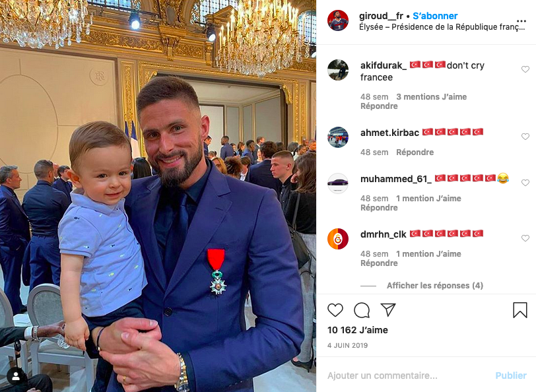This screenshot has width=536, height=392.
Task: Share post via paper plane icon
Action: (388, 310)
